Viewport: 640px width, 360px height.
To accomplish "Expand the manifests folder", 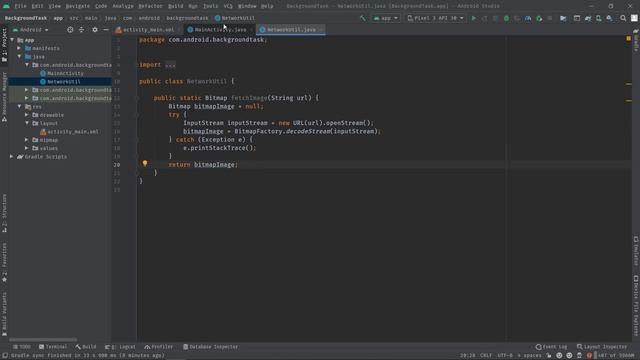I will [19, 48].
